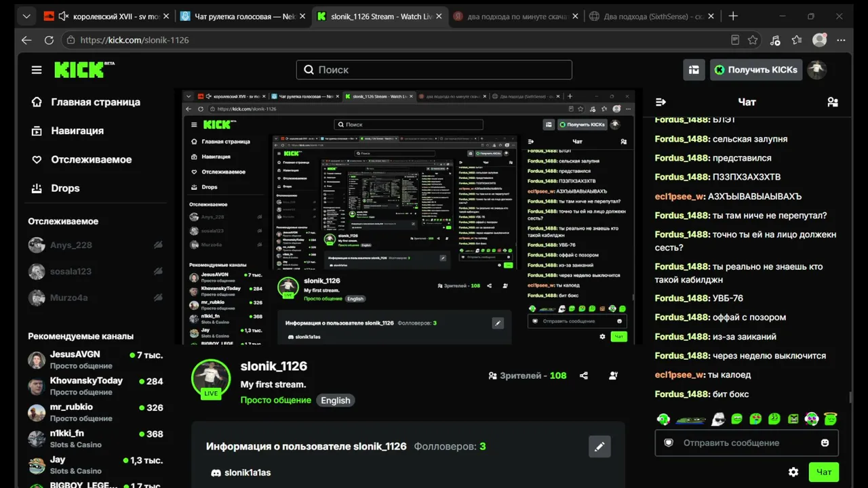Collapse the chat panel with the arrow icon
This screenshot has height=488, width=868.
pos(660,102)
